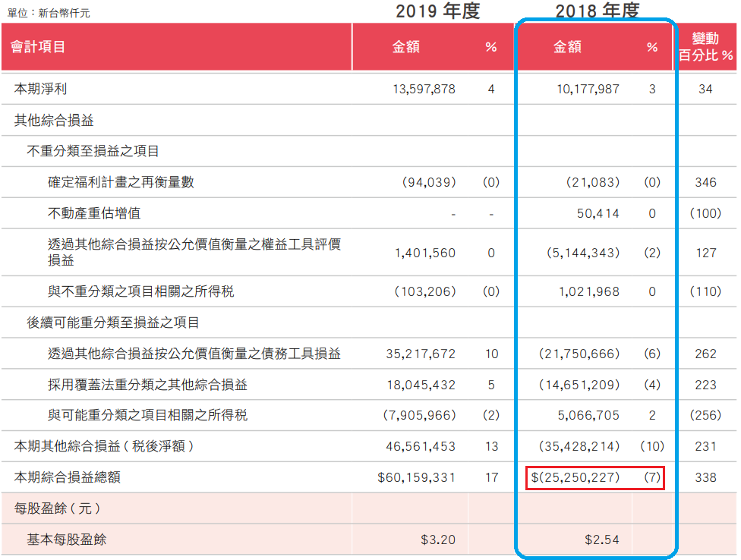
Task: Select change percentage (110)
Action: coord(705,291)
